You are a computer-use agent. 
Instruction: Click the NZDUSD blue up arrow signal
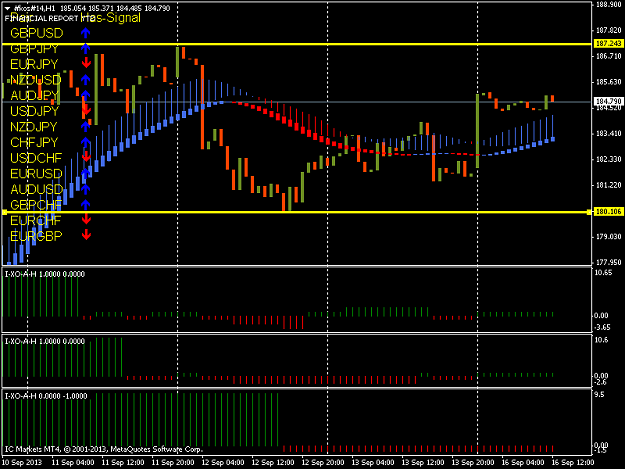pyautogui.click(x=86, y=80)
